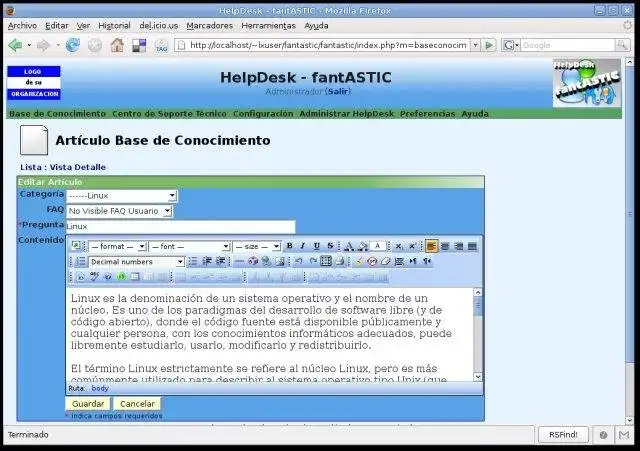This screenshot has width=640, height=451.
Task: Toggle strikethrough formatting in the editor
Action: click(x=330, y=246)
